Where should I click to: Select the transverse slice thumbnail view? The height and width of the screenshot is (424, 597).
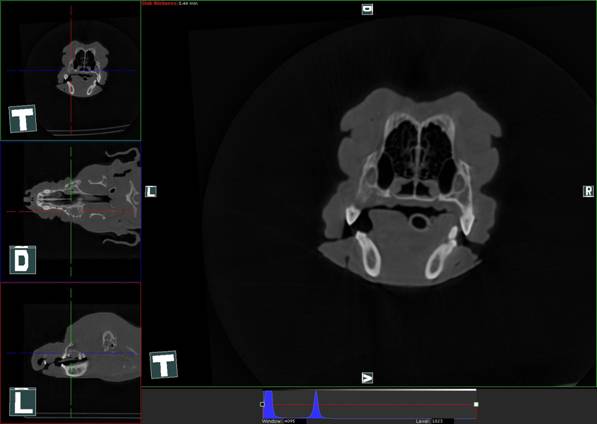tap(70, 71)
